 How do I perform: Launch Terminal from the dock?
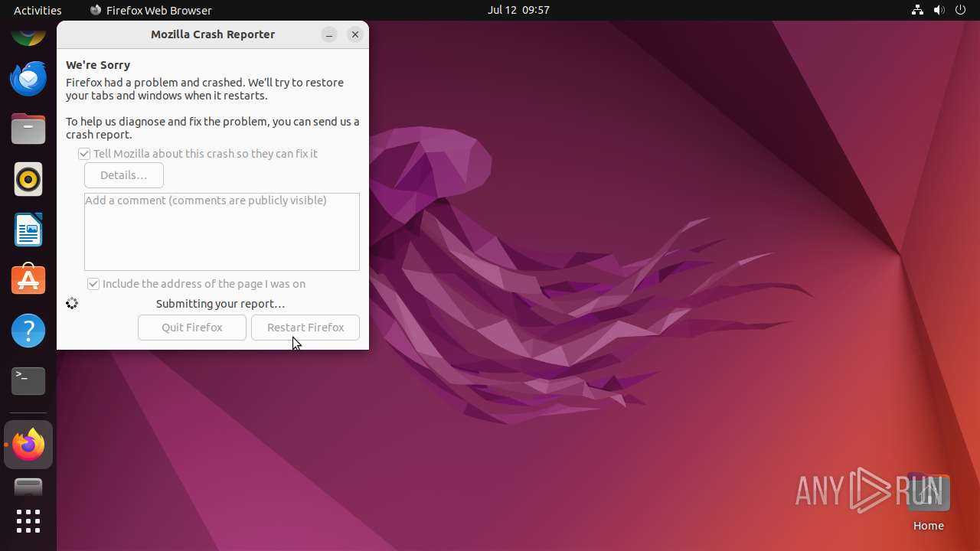(28, 381)
